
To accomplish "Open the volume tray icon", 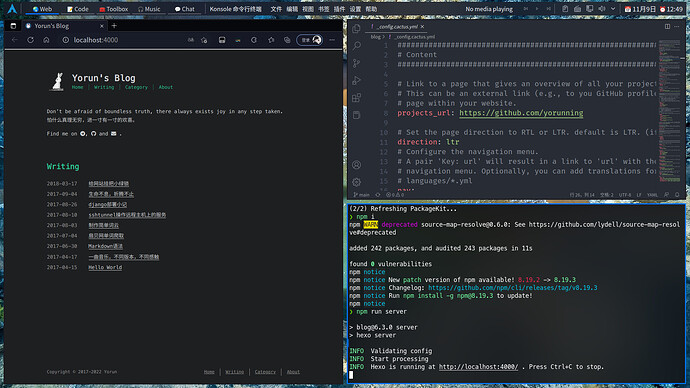I will click(x=602, y=9).
